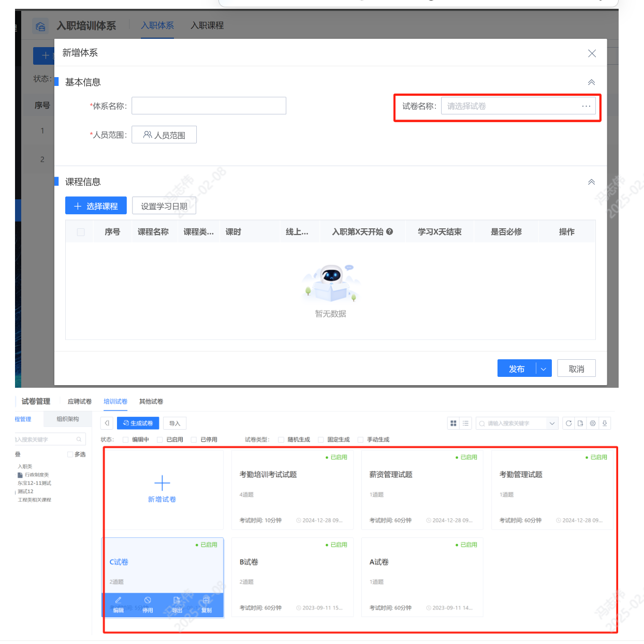Click the 停用 disable icon on C试卷 card
The image size is (644, 644).
(x=148, y=601)
